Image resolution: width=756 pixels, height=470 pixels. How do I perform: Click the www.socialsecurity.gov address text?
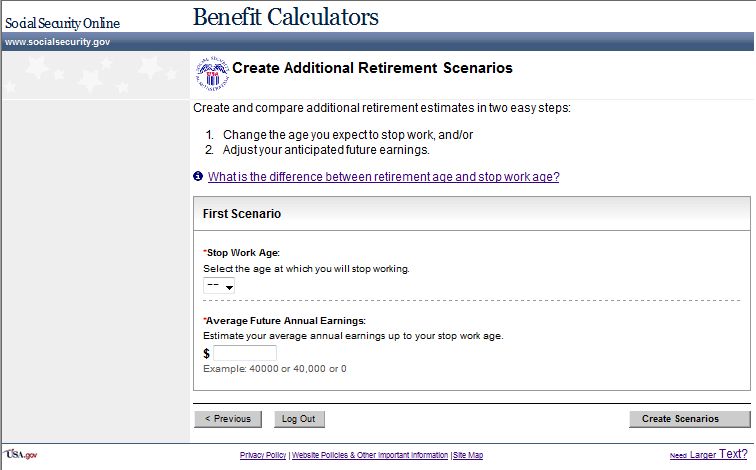coord(57,42)
